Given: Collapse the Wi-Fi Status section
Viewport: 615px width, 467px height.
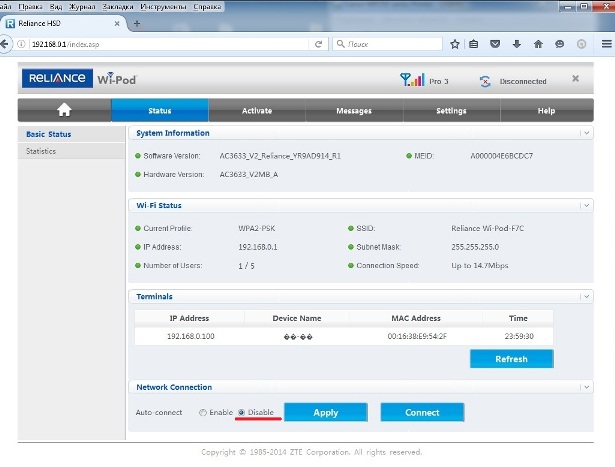Looking at the screenshot, I should (586, 205).
